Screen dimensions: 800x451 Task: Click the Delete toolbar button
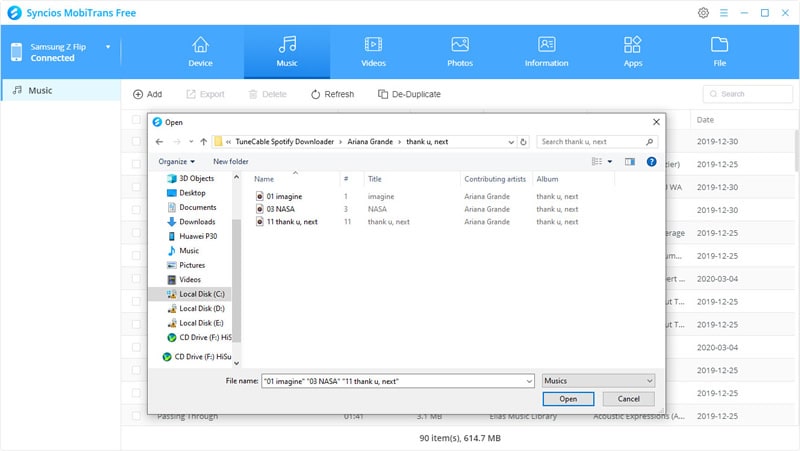click(x=267, y=94)
